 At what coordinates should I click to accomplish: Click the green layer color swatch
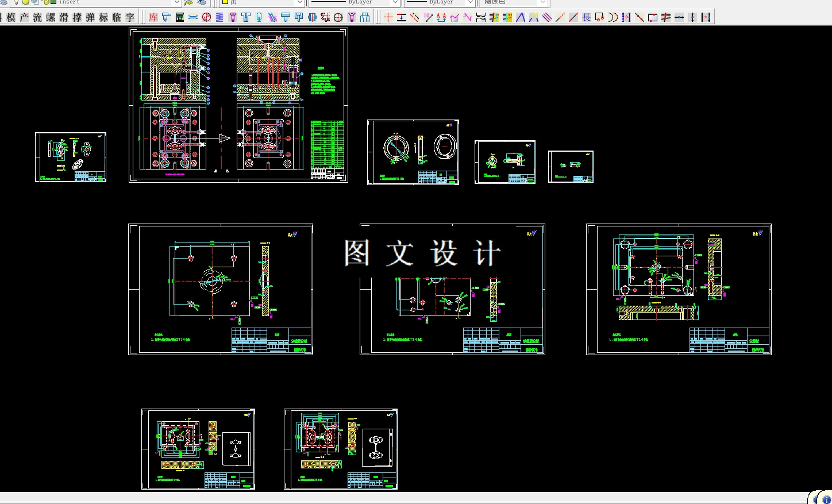[x=53, y=2]
